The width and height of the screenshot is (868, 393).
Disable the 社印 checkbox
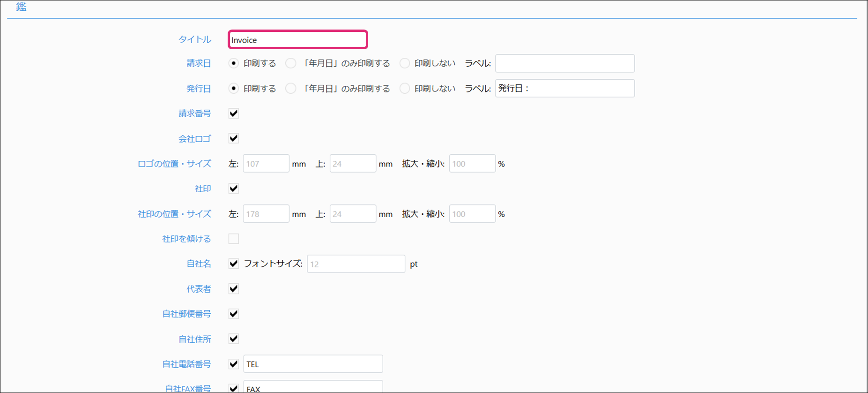(x=234, y=189)
